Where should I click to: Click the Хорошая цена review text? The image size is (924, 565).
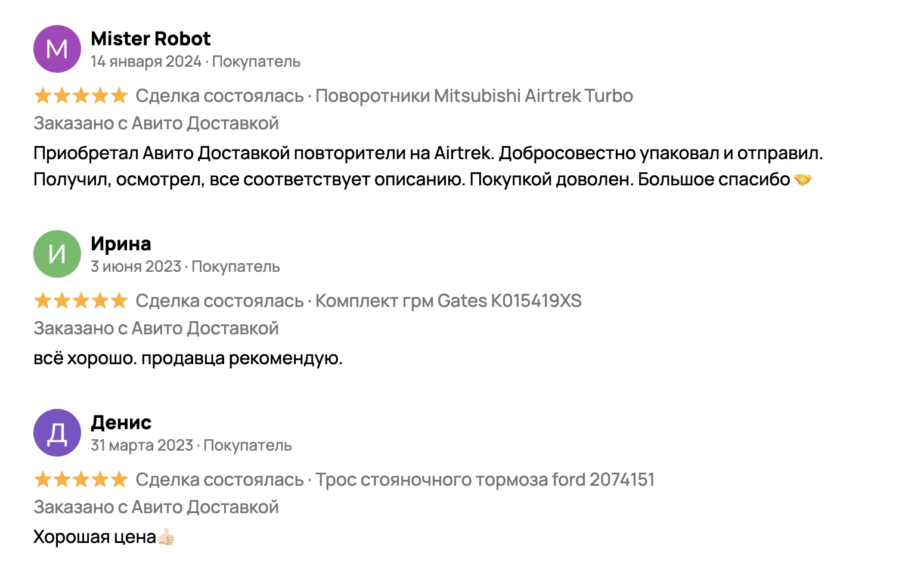94,537
